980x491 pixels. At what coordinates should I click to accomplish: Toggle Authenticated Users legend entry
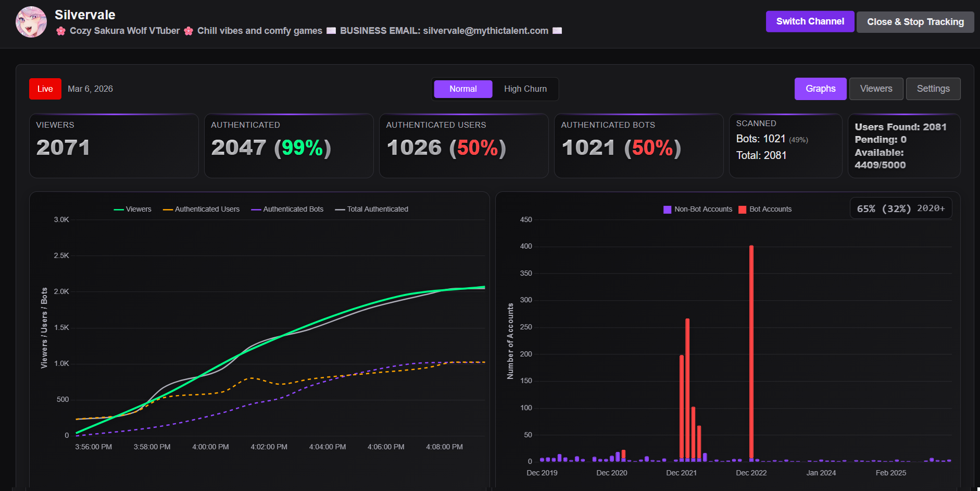[x=201, y=209]
